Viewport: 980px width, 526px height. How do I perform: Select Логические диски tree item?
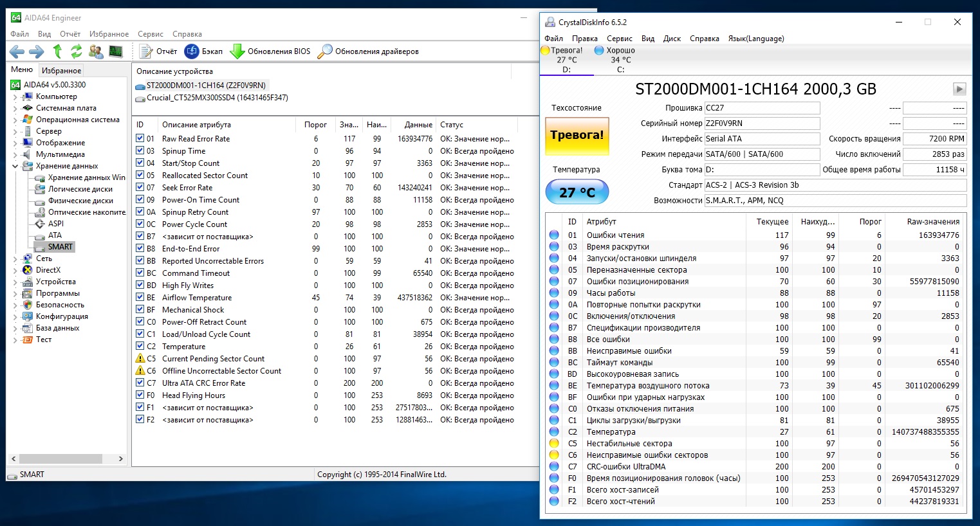80,189
